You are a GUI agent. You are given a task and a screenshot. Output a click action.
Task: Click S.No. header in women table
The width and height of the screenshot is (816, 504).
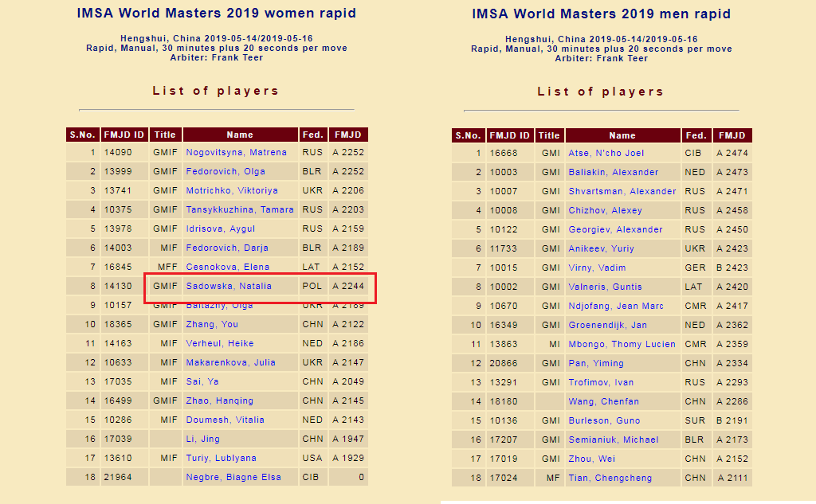click(x=83, y=135)
